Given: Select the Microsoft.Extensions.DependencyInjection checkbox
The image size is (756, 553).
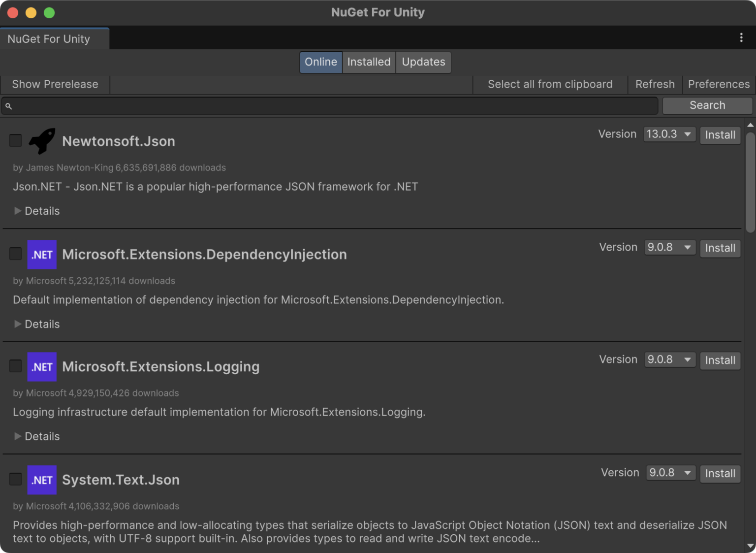Looking at the screenshot, I should [15, 254].
